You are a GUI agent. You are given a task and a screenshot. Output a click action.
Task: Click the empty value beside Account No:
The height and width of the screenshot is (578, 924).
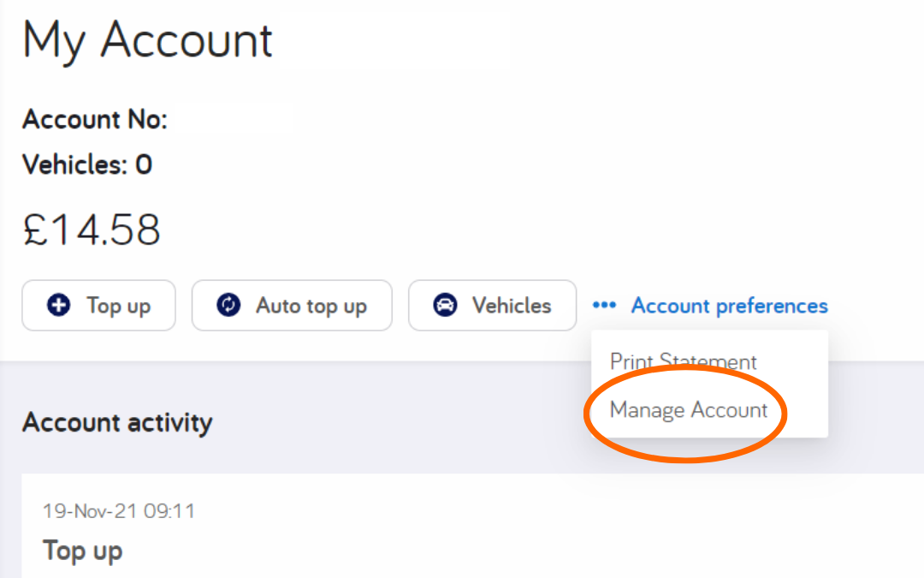[231, 120]
